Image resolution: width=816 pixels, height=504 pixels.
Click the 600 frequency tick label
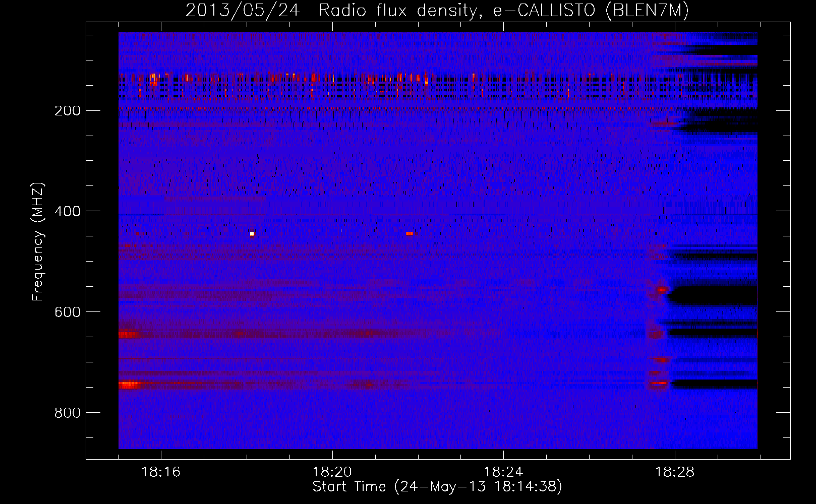68,312
